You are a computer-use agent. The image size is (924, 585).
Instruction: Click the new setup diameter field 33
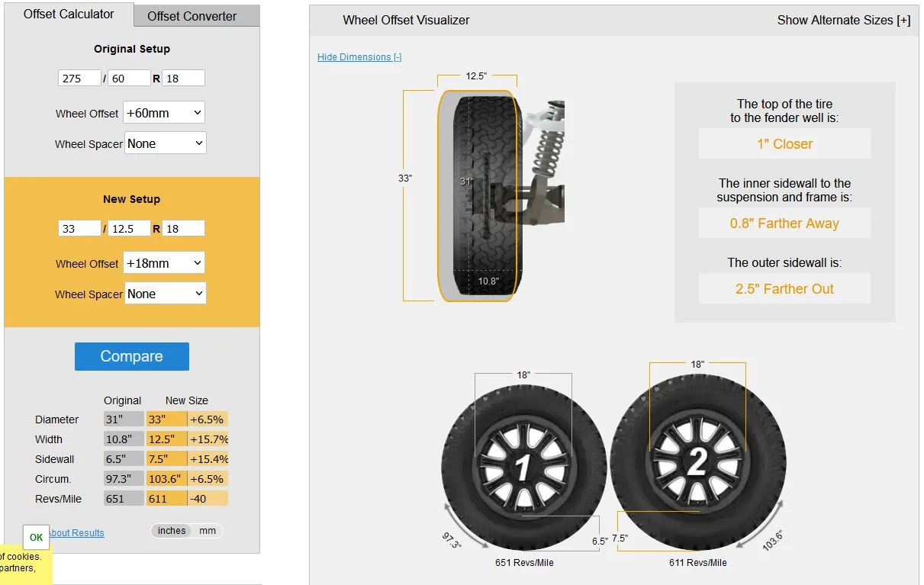79,228
